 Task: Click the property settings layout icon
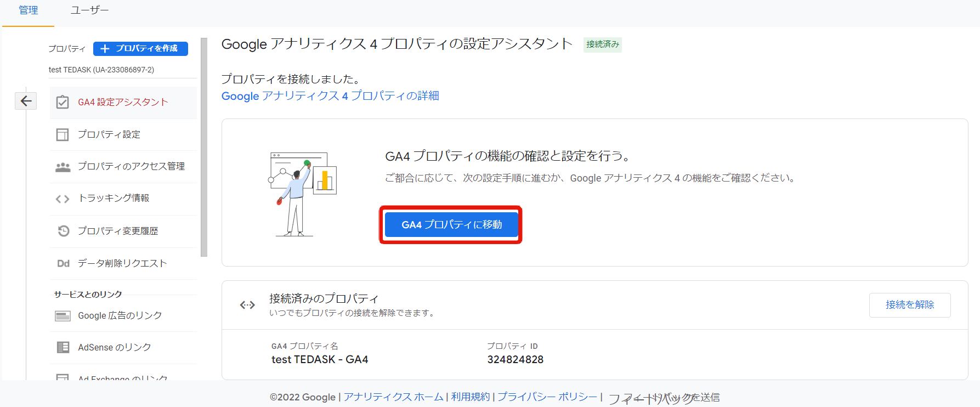click(x=63, y=135)
